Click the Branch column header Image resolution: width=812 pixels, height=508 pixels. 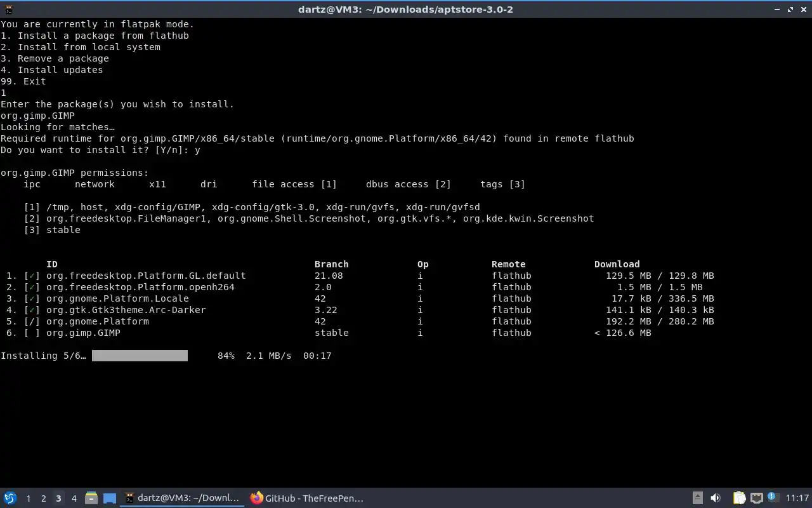pyautogui.click(x=332, y=264)
